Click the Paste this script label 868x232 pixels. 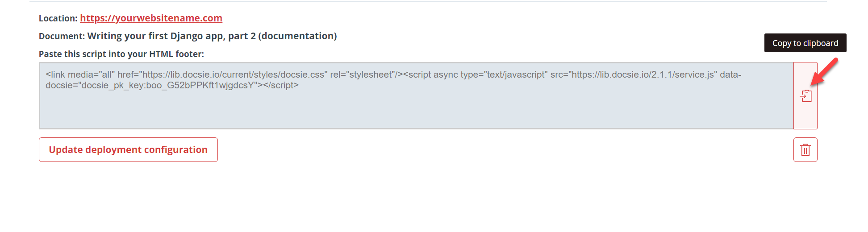121,54
